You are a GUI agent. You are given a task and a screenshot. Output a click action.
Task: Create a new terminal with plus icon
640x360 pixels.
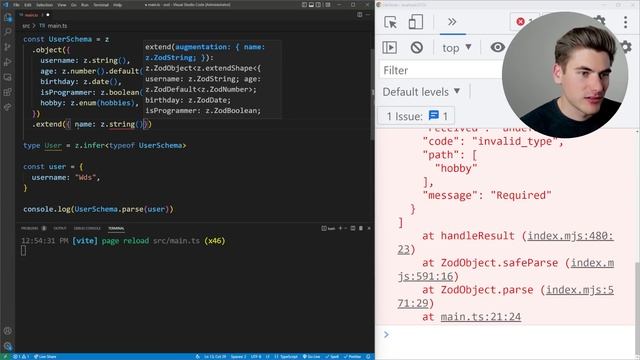click(x=340, y=228)
